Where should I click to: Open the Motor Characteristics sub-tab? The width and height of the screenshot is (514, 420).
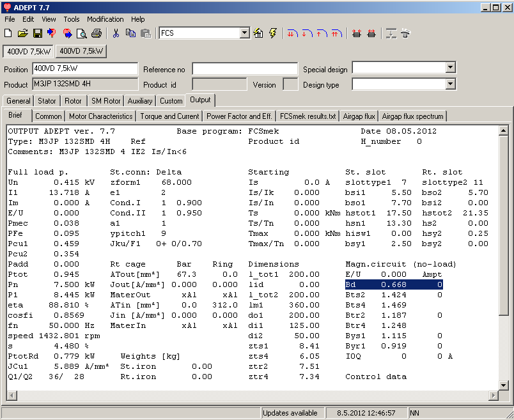coord(100,116)
